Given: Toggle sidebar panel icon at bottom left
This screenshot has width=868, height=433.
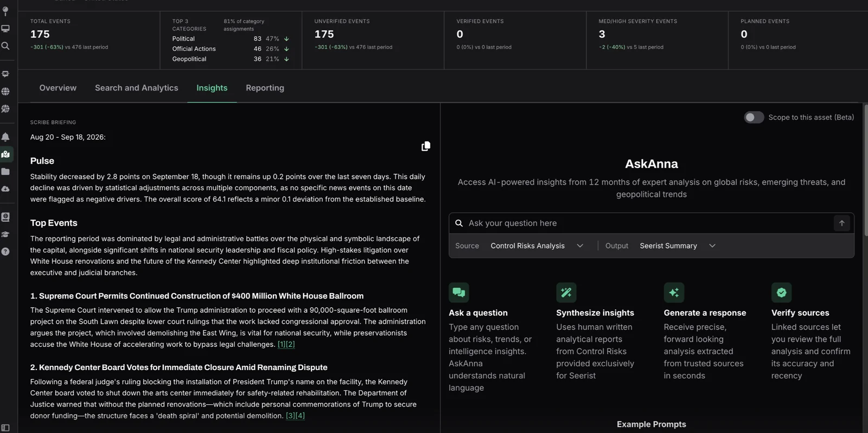Looking at the screenshot, I should (5, 428).
